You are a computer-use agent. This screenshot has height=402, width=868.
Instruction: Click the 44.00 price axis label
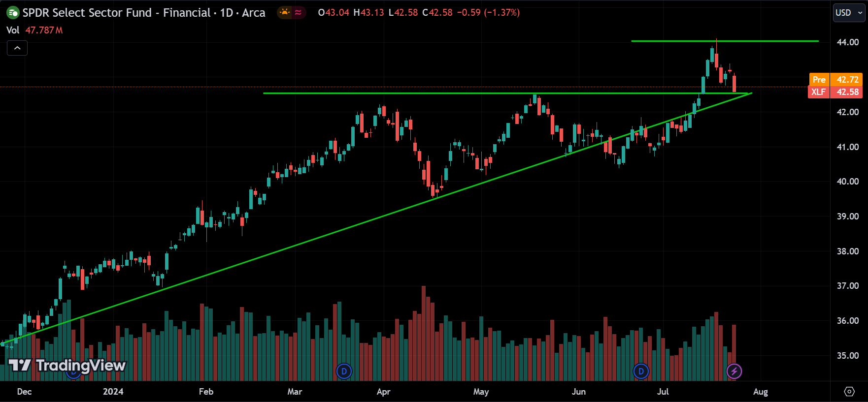(847, 42)
